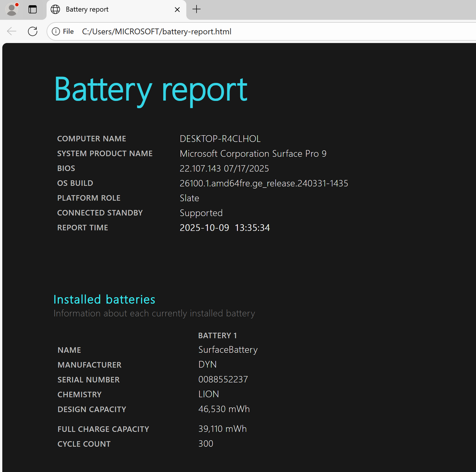Click the Installed batteries section heading

[x=104, y=300]
